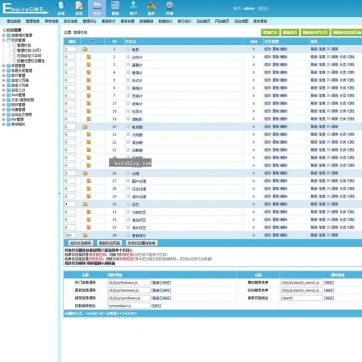
Task: Click the folder icon in the ID 20 row
Action: 85,127
